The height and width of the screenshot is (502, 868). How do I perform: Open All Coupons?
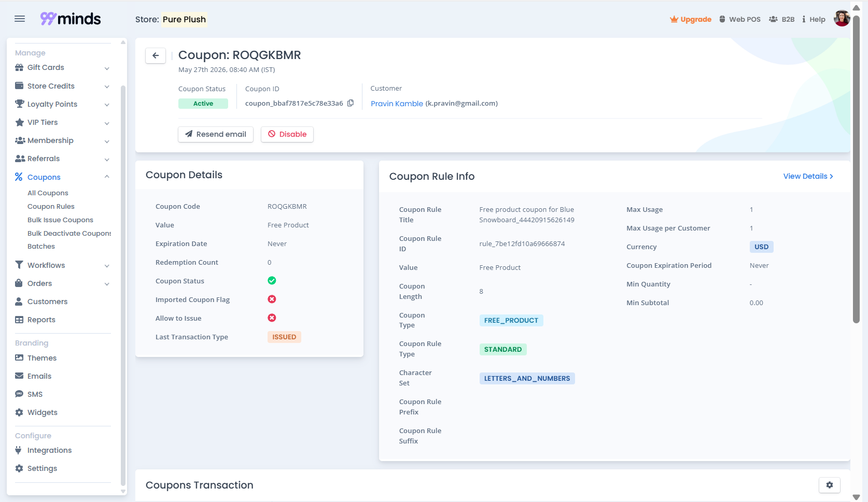click(48, 193)
